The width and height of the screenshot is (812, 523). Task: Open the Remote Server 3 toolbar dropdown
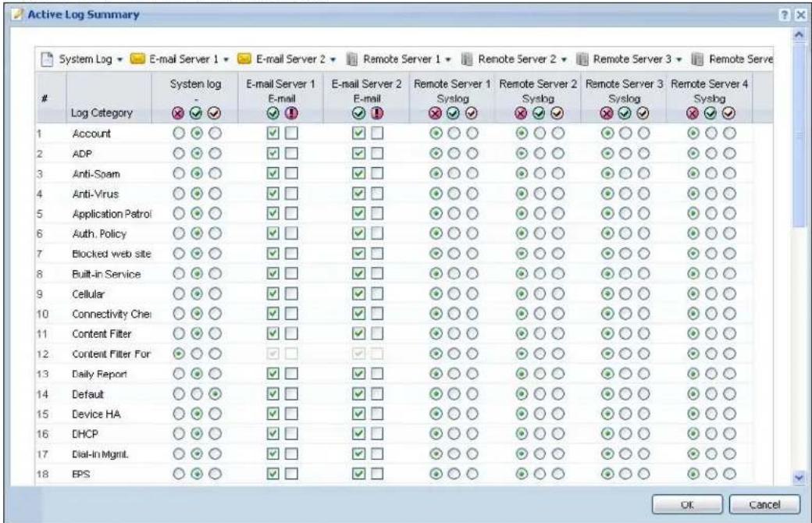pyautogui.click(x=679, y=59)
